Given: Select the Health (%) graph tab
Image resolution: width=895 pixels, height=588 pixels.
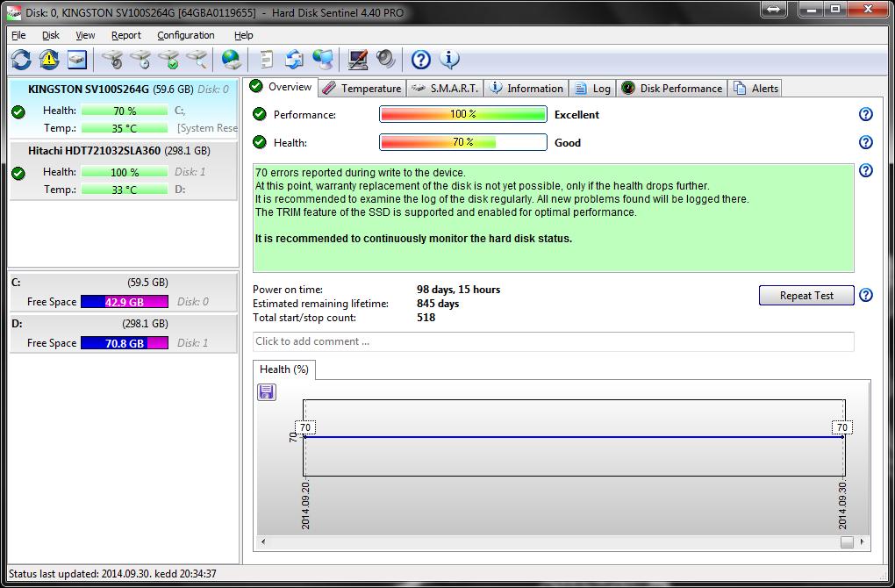Looking at the screenshot, I should pyautogui.click(x=283, y=369).
